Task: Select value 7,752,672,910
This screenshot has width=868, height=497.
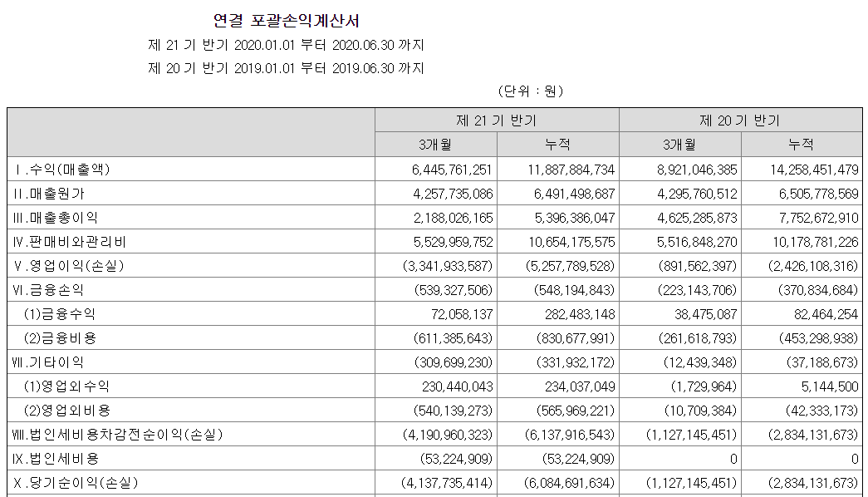Action: 819,218
